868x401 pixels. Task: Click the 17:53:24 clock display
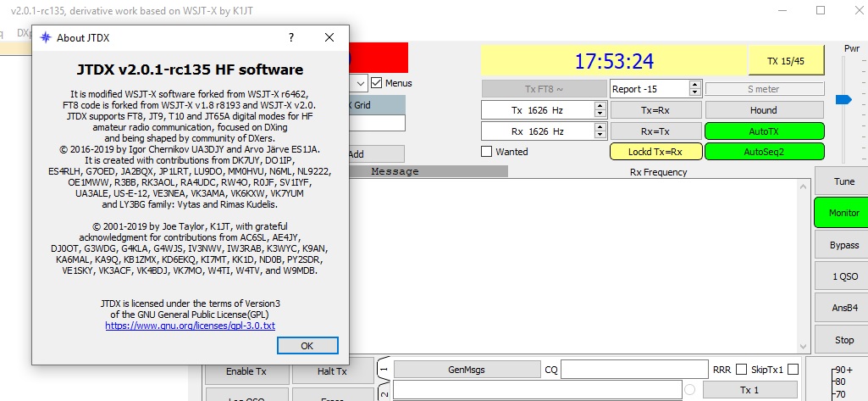click(x=614, y=61)
